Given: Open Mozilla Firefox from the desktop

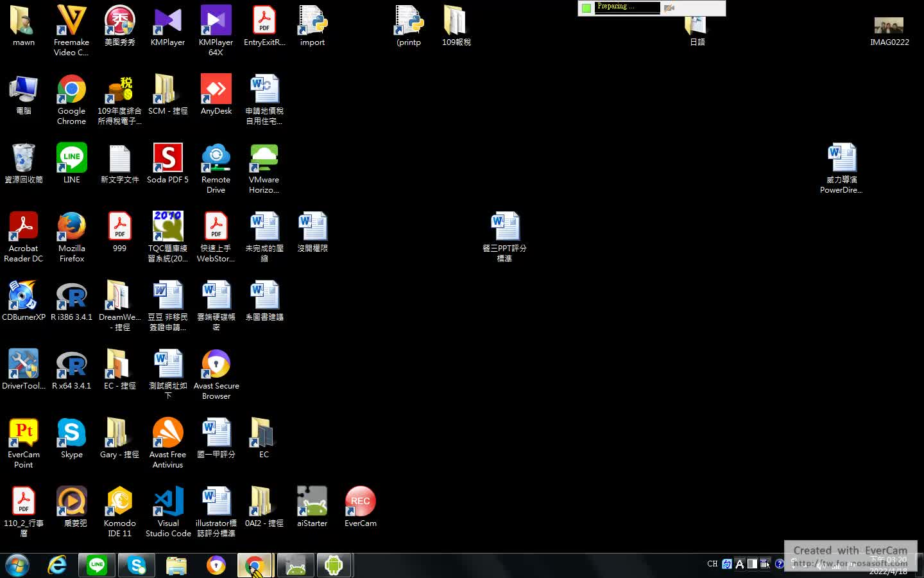Looking at the screenshot, I should 71,227.
